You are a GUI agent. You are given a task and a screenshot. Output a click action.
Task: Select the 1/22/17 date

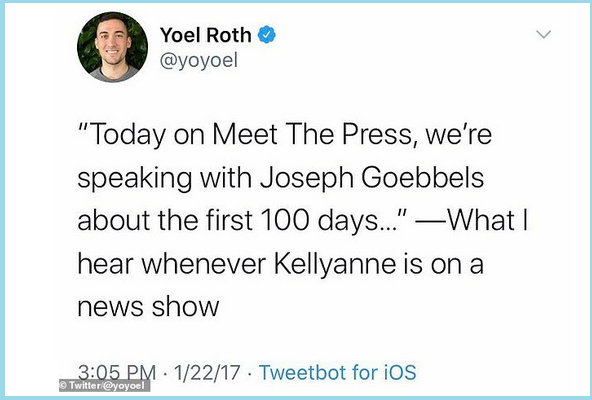click(207, 372)
